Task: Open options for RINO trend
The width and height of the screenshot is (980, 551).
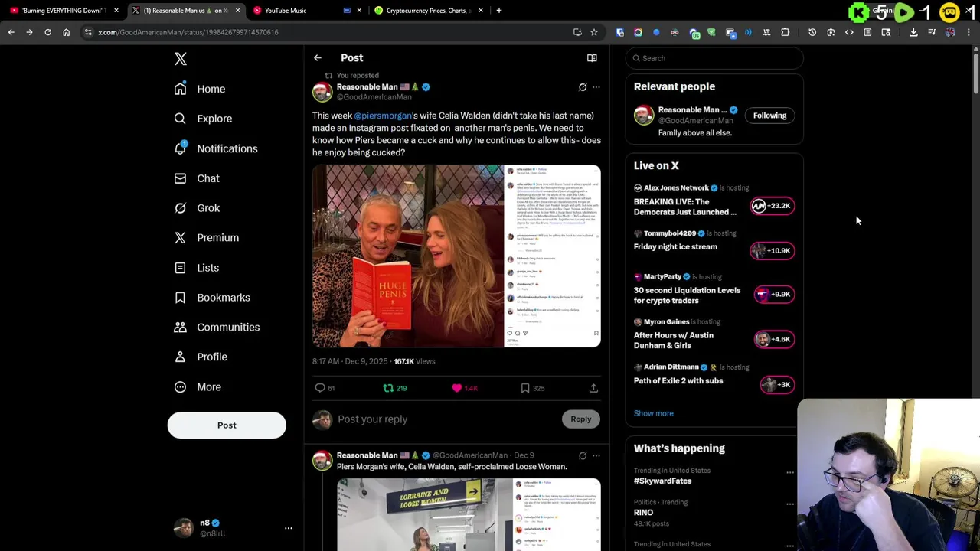Action: pos(790,504)
